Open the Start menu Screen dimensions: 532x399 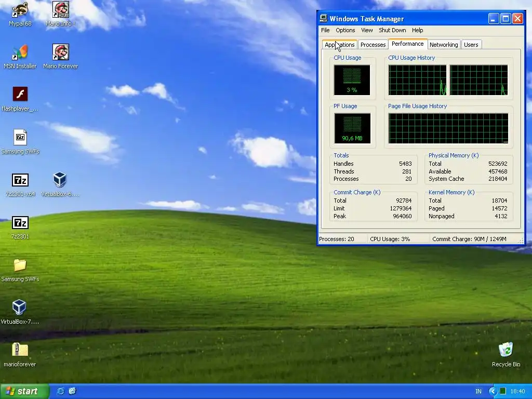[x=24, y=391]
